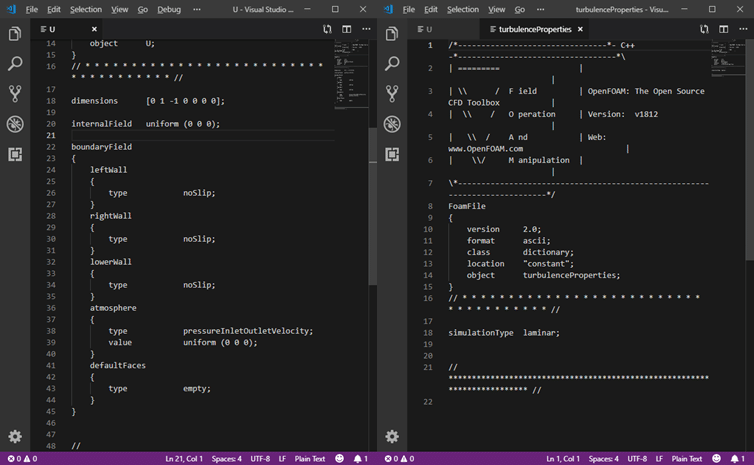754x465 pixels.
Task: Click feedback smiley in U status bar
Action: 339,459
